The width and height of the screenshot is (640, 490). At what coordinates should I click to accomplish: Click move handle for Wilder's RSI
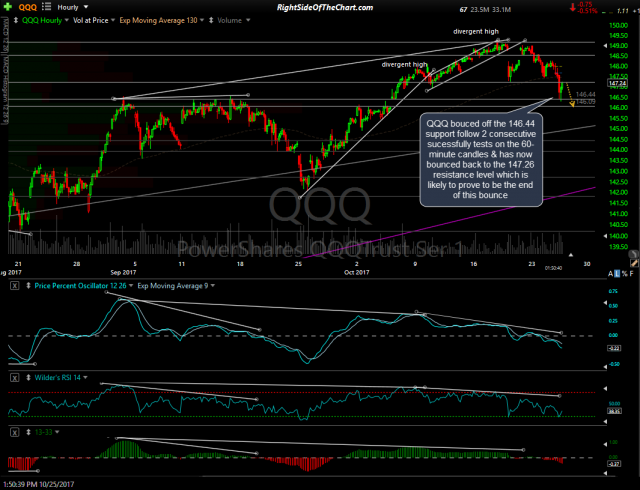29,378
